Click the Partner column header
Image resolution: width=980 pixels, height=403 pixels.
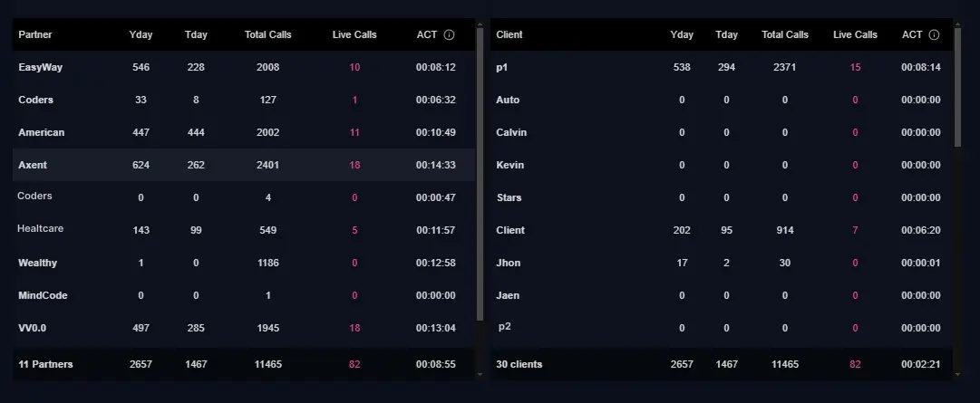(35, 35)
